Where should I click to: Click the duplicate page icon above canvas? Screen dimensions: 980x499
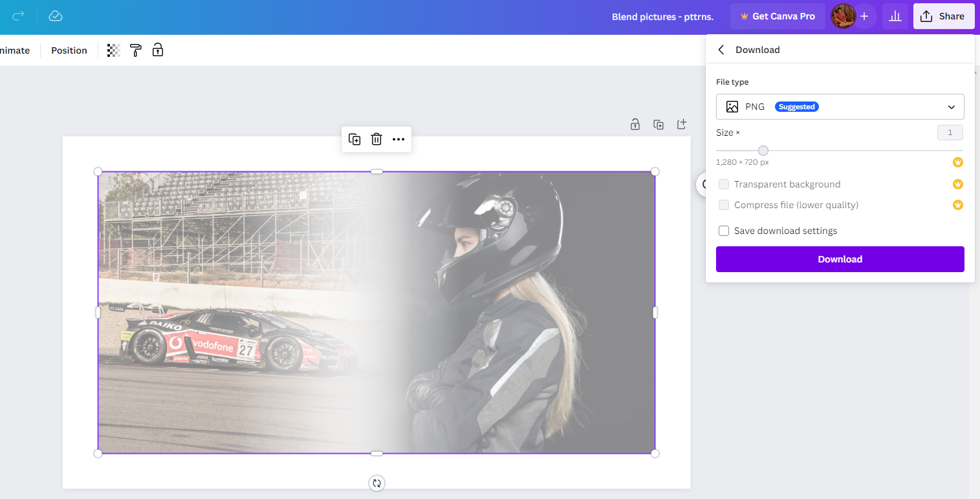point(659,125)
